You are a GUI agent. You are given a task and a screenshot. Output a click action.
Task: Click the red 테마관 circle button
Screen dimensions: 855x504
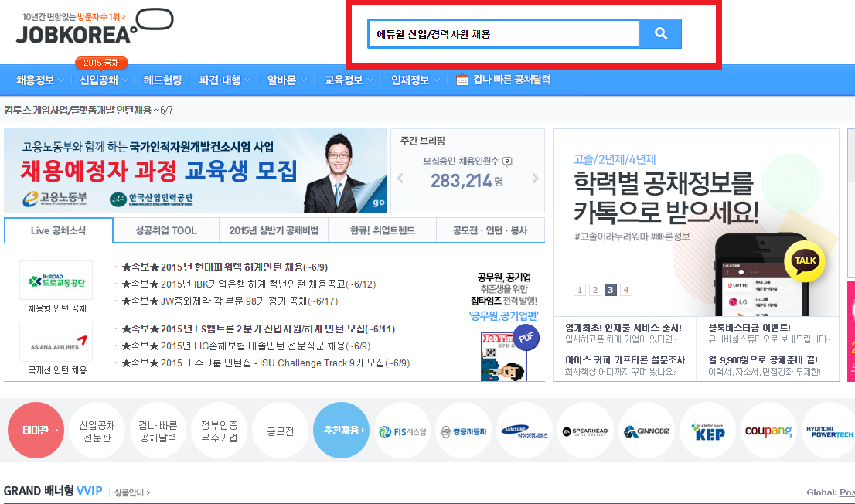[36, 431]
